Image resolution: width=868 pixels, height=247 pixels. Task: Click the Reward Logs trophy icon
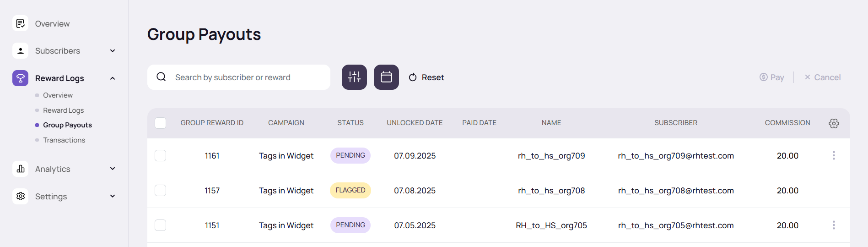(x=21, y=78)
